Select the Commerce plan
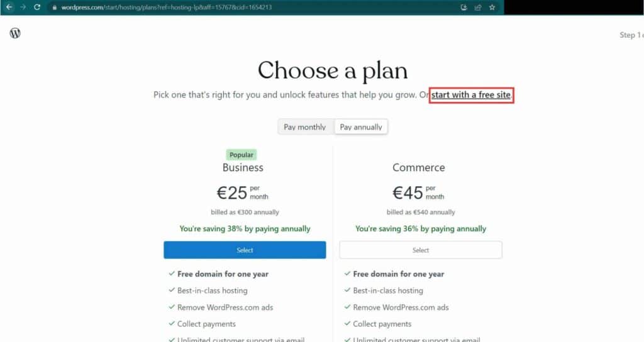644x342 pixels. 421,250
